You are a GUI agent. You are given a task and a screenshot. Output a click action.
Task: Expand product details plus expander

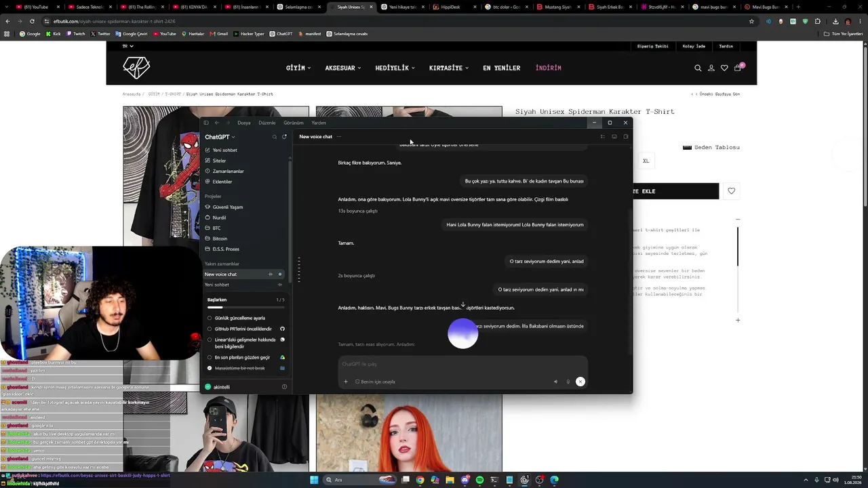(x=738, y=320)
